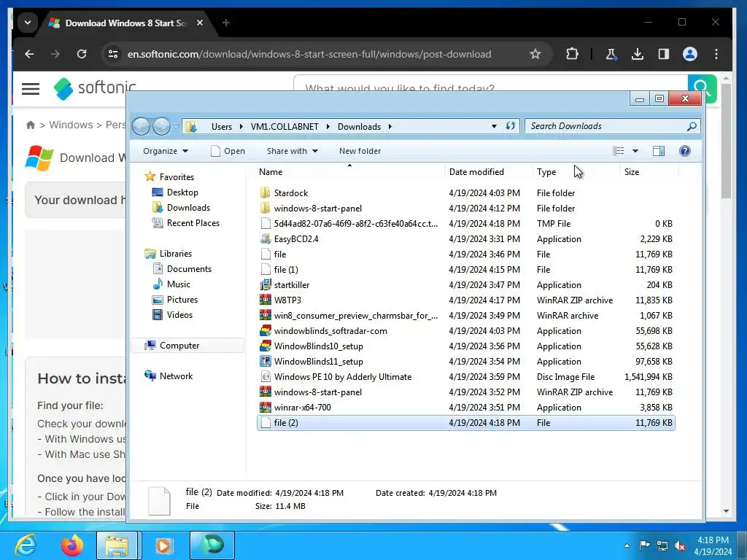
Task: Select W8TP3 zip archive
Action: (466, 300)
